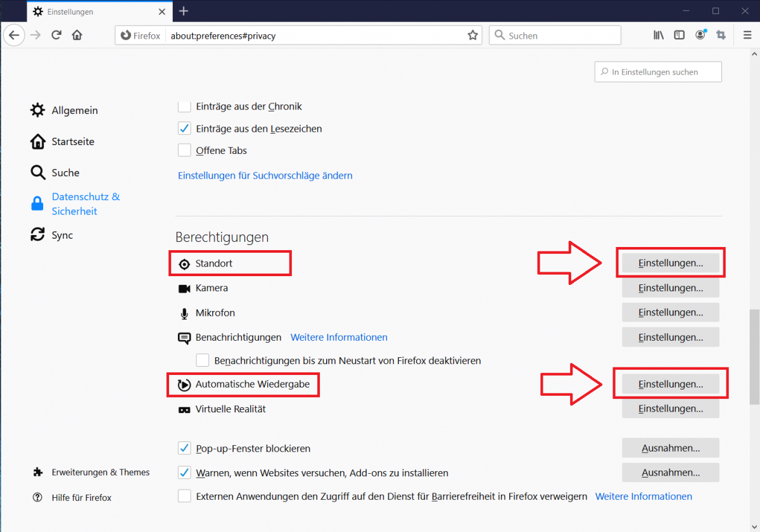This screenshot has width=760, height=532.
Task: Click the screenshot crop tool icon
Action: click(721, 35)
